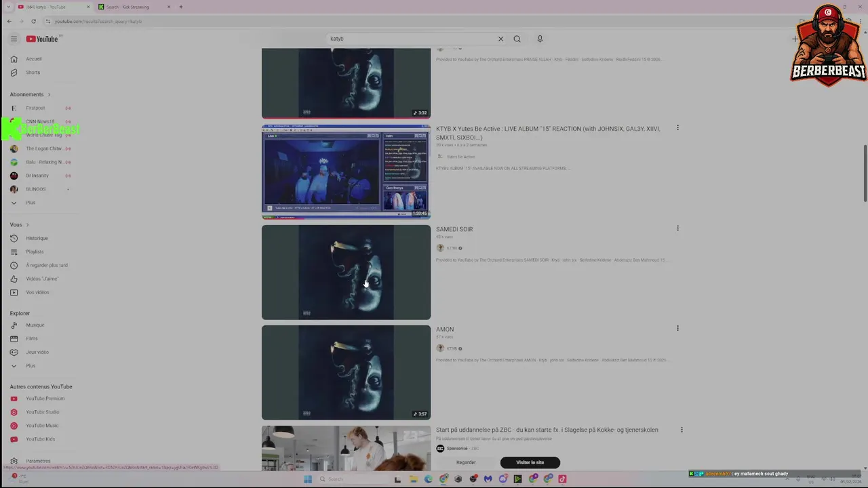Image resolution: width=868 pixels, height=488 pixels.
Task: Click Visiter le site button
Action: coord(530,462)
